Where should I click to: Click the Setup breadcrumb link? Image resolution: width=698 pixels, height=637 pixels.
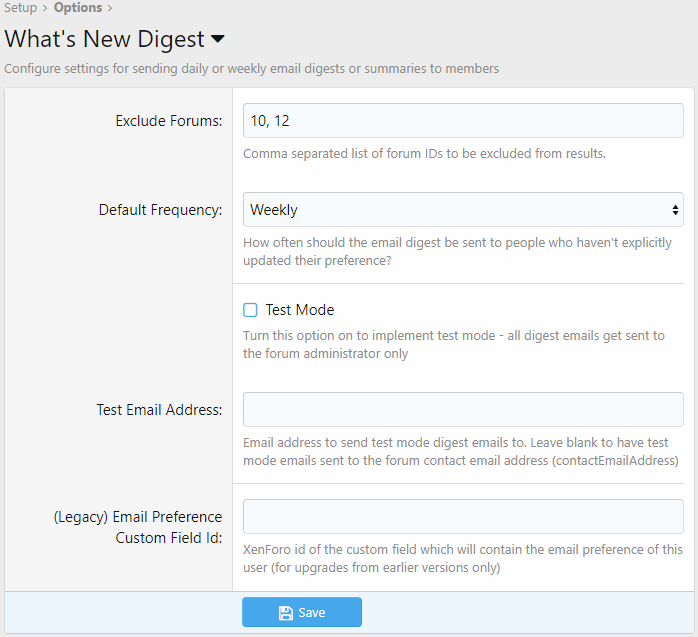click(x=20, y=8)
